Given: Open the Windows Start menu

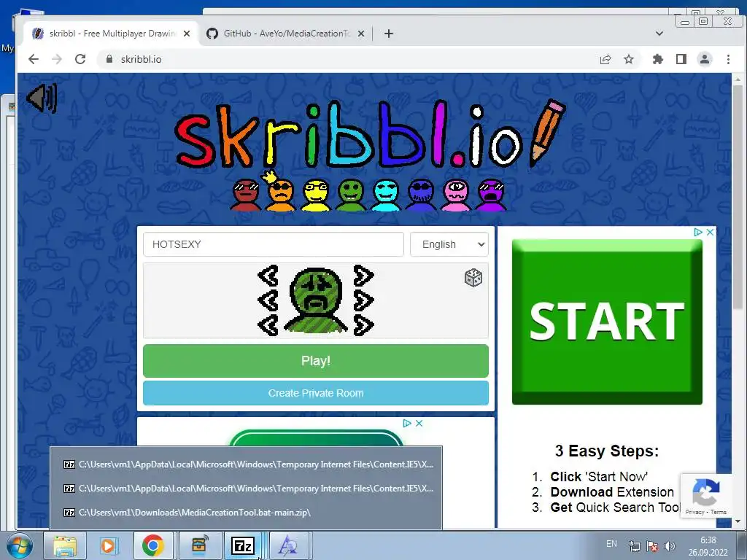Looking at the screenshot, I should point(19,545).
